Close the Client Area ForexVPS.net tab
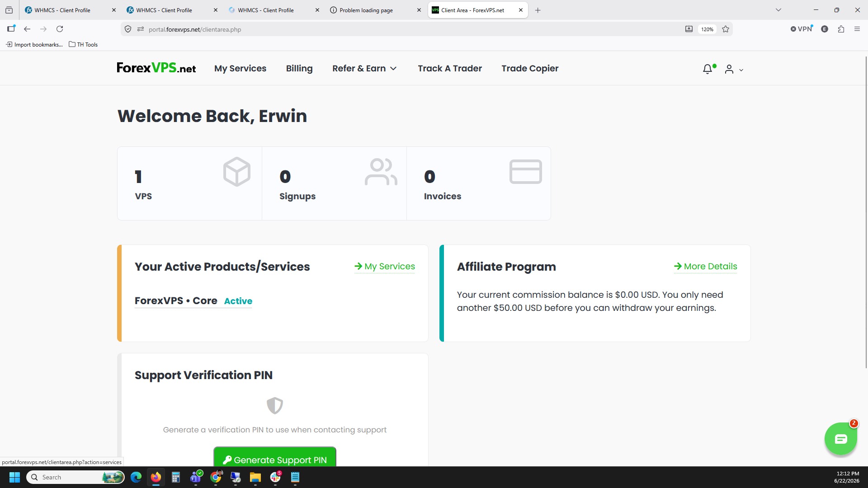868x488 pixels. [x=520, y=10]
